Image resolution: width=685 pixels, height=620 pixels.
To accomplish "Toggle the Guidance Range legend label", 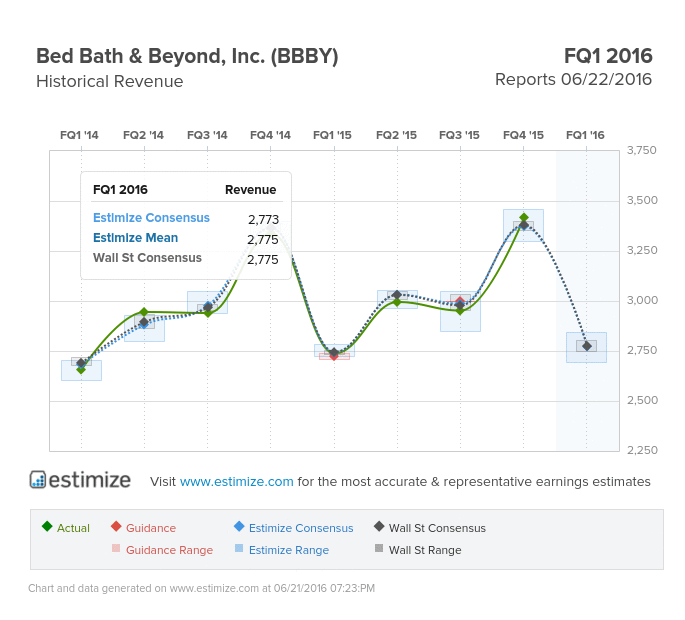I will pyautogui.click(x=170, y=550).
